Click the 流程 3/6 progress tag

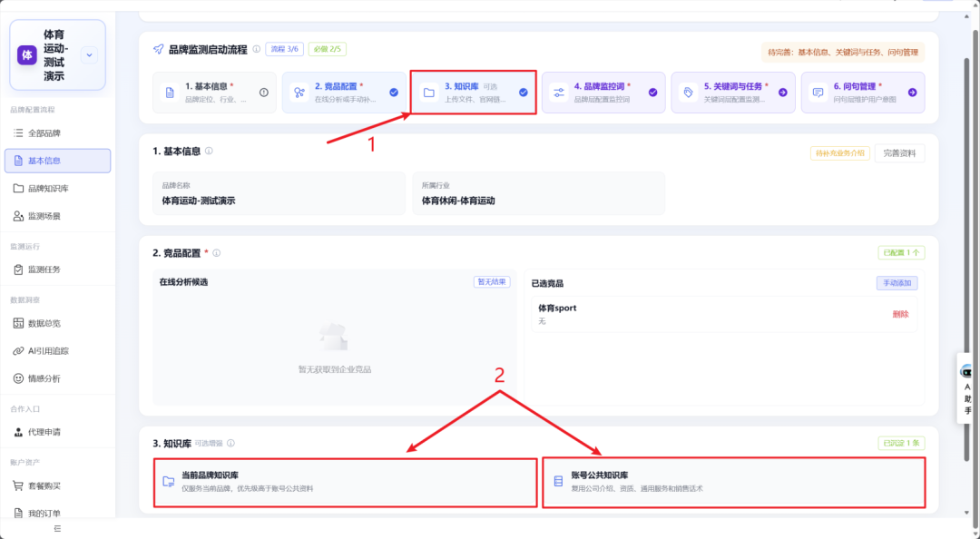(284, 49)
